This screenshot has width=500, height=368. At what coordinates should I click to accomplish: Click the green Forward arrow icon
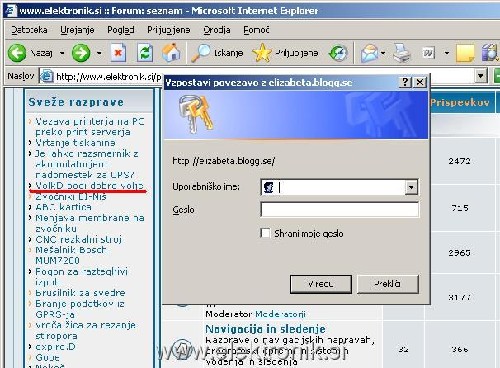point(81,53)
